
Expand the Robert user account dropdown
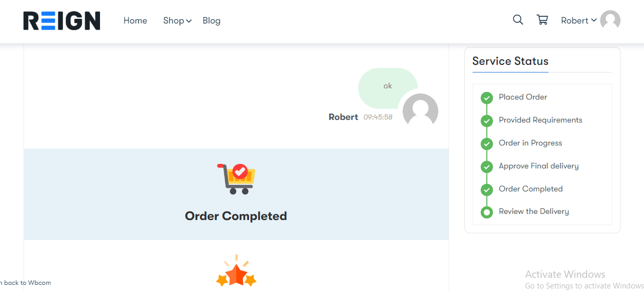click(x=579, y=20)
